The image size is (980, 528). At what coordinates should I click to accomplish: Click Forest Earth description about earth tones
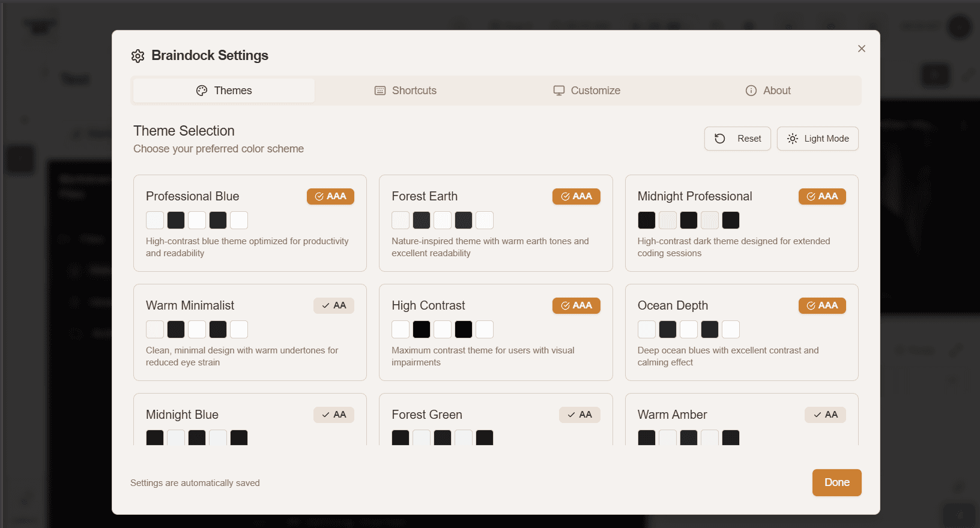click(x=490, y=247)
